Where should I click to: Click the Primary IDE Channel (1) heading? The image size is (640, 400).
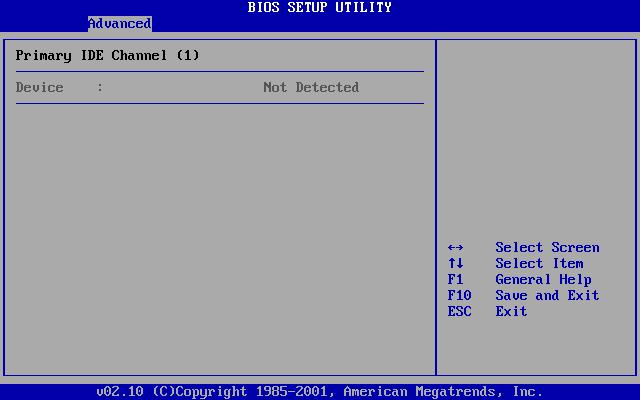pyautogui.click(x=107, y=56)
